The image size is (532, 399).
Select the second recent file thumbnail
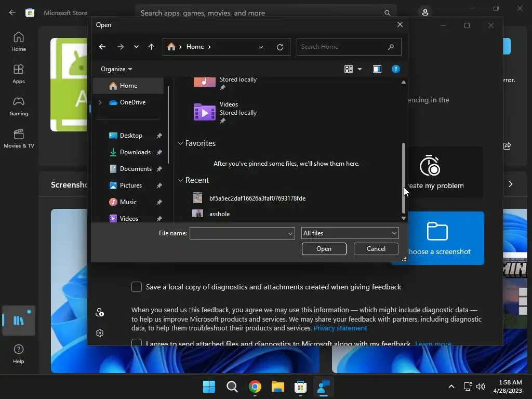click(x=197, y=214)
